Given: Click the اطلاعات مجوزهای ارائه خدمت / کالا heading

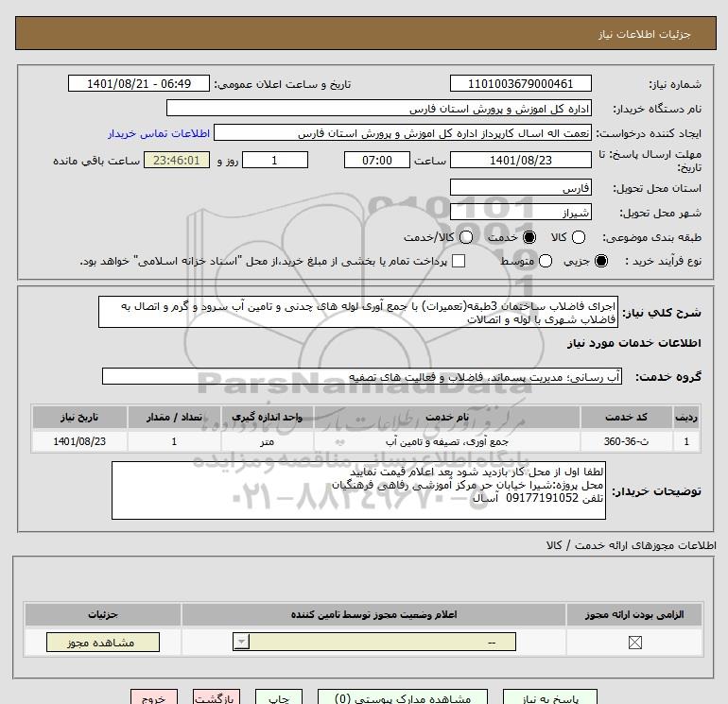Looking at the screenshot, I should [631, 545].
